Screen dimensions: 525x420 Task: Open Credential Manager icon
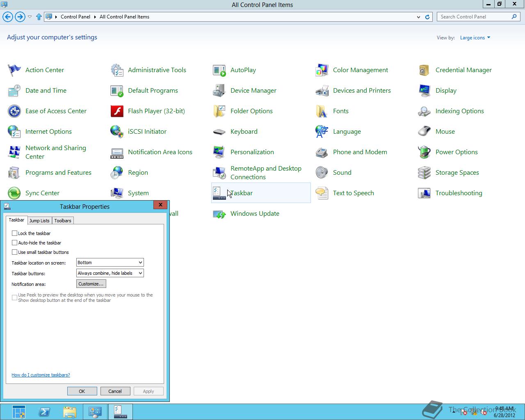pos(425,70)
